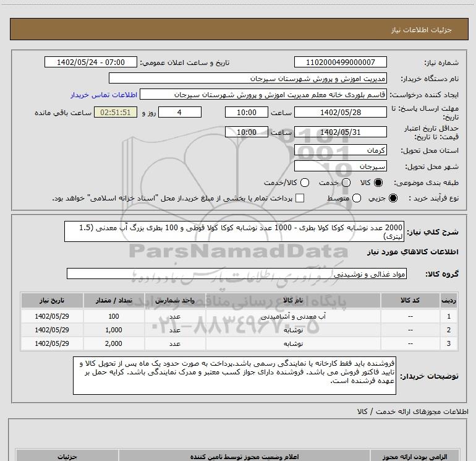This screenshot has width=476, height=461.
Task: Select the آب معدنی و آشامیدنی row name
Action: (293, 316)
